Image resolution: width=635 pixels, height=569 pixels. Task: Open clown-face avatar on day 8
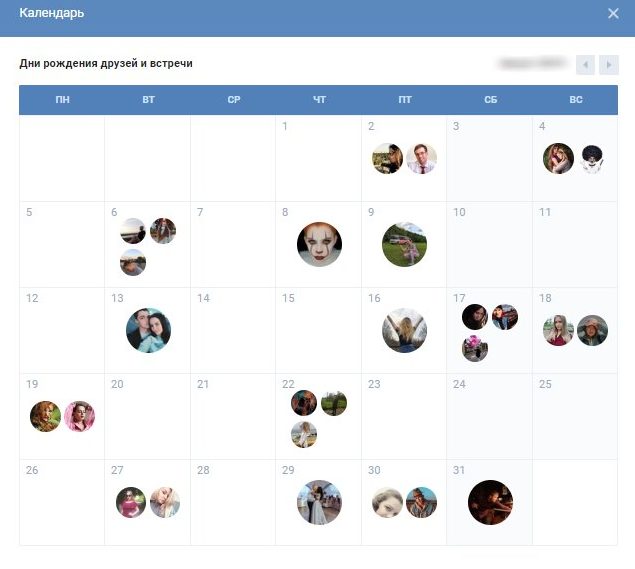[x=319, y=244]
